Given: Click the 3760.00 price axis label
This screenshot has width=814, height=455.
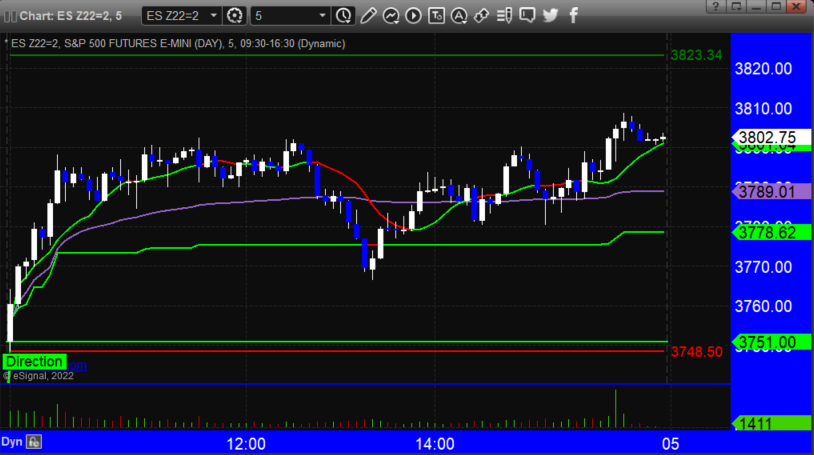Looking at the screenshot, I should tap(763, 306).
